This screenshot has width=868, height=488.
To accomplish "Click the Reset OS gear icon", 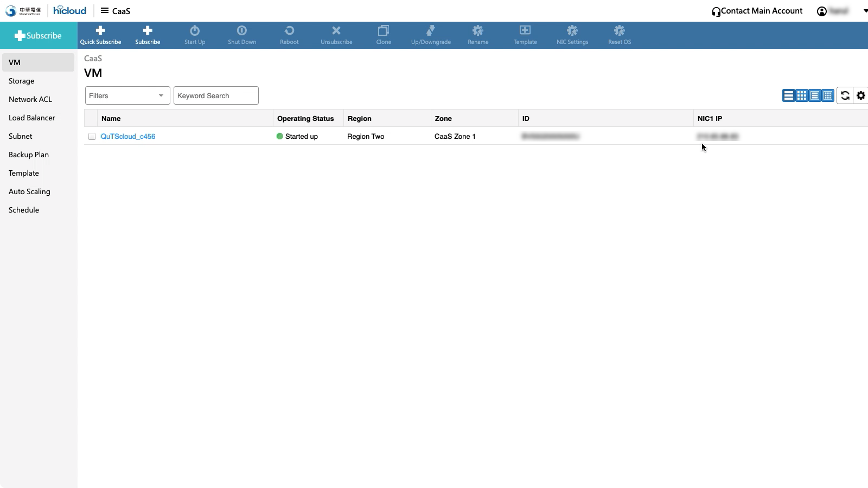I will pos(619,31).
